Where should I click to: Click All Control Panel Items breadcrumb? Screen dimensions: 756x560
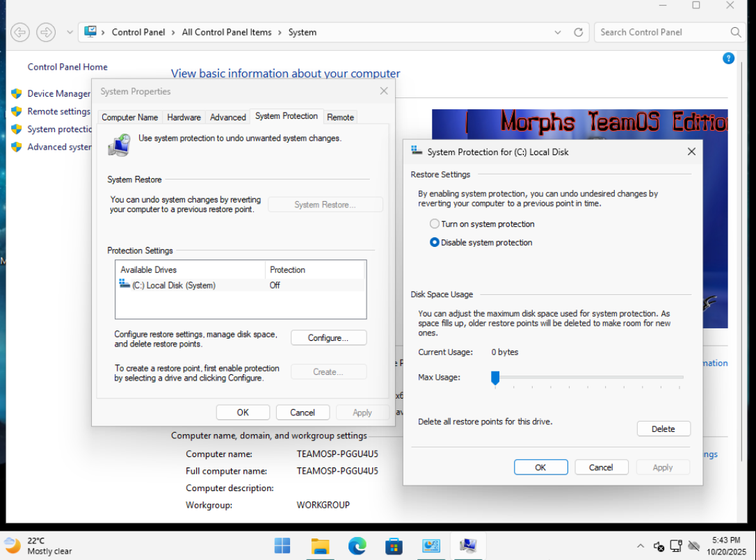pyautogui.click(x=227, y=32)
